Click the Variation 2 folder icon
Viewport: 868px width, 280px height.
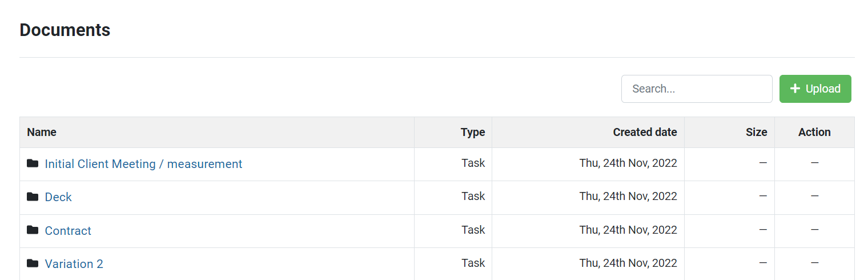tap(33, 263)
